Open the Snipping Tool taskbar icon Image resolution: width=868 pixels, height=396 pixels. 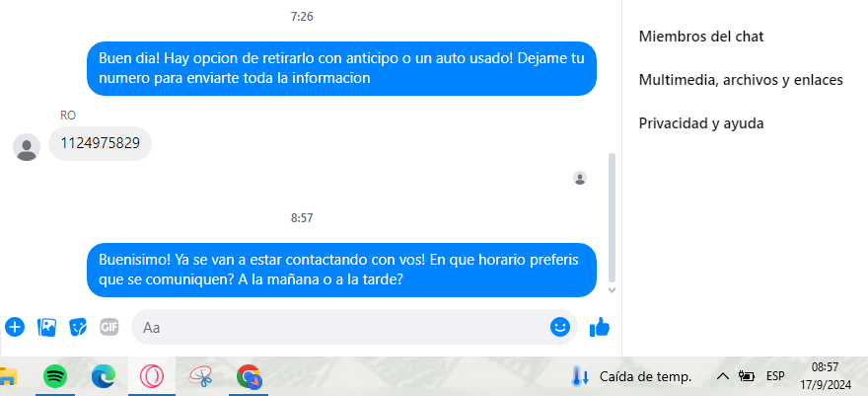point(200,377)
